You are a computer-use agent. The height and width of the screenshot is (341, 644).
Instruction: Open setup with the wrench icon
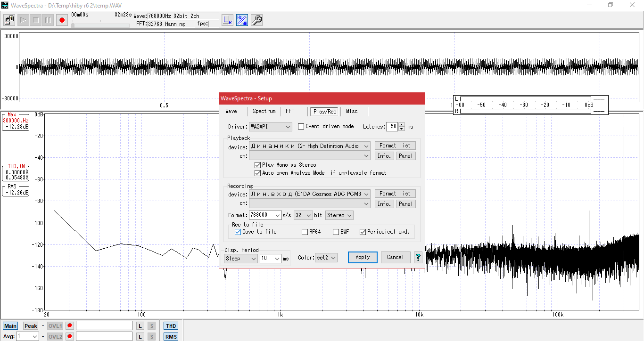[257, 20]
